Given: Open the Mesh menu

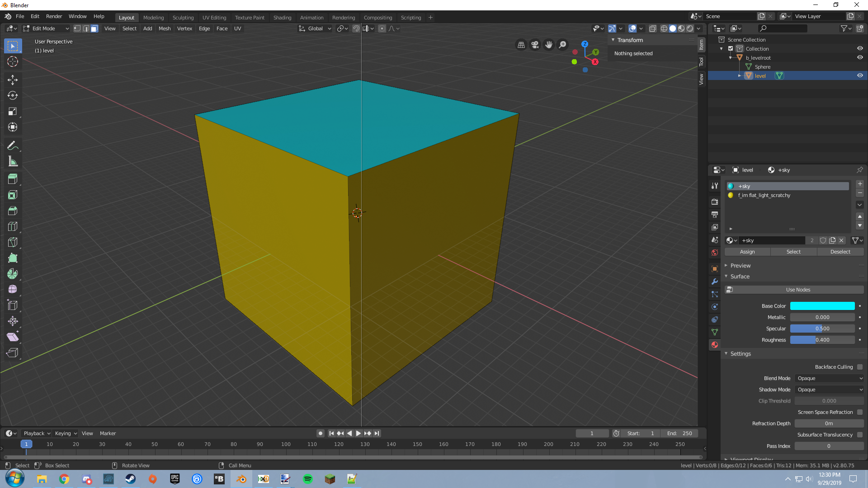Looking at the screenshot, I should pyautogui.click(x=164, y=28).
